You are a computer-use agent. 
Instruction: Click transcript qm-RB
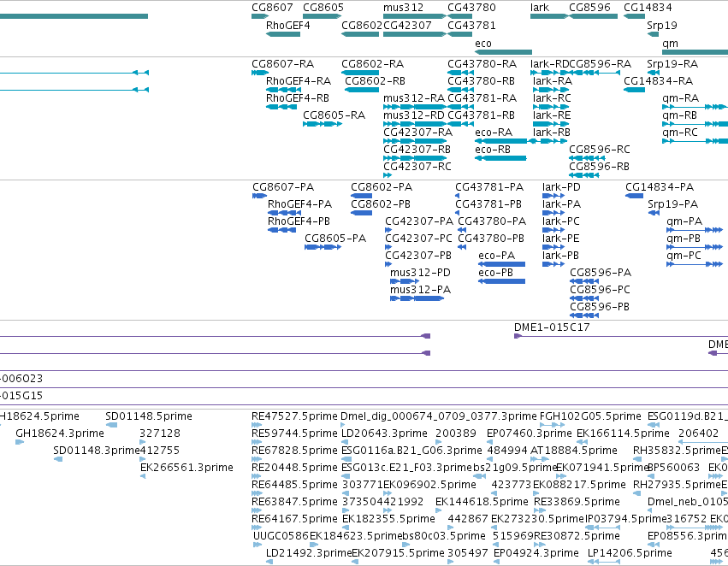(x=695, y=124)
